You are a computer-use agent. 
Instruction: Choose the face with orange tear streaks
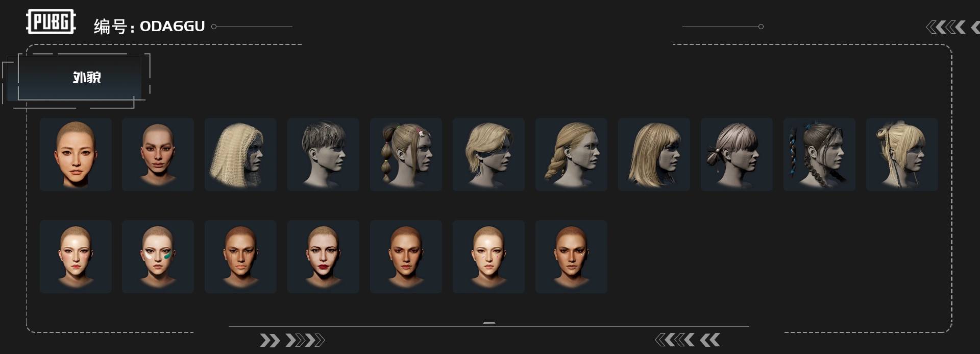point(240,256)
